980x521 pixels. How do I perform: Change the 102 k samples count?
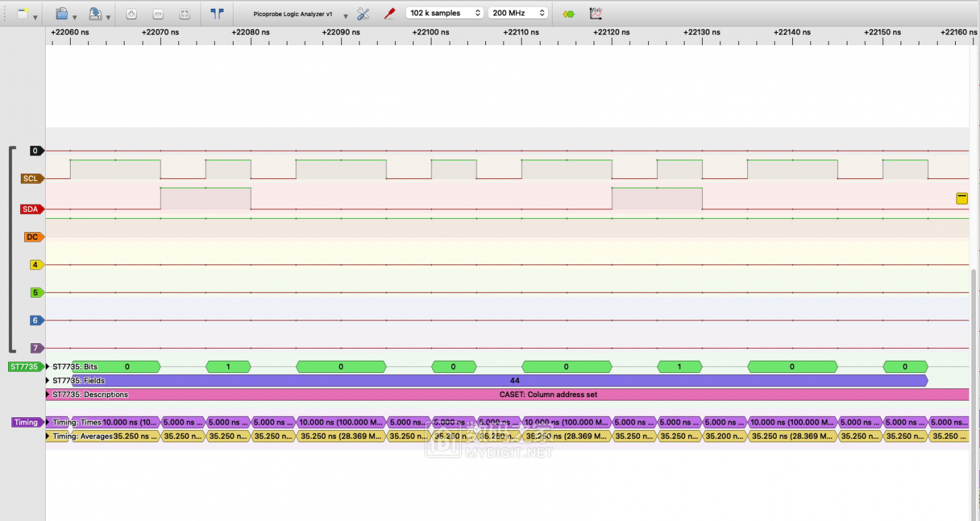[444, 13]
